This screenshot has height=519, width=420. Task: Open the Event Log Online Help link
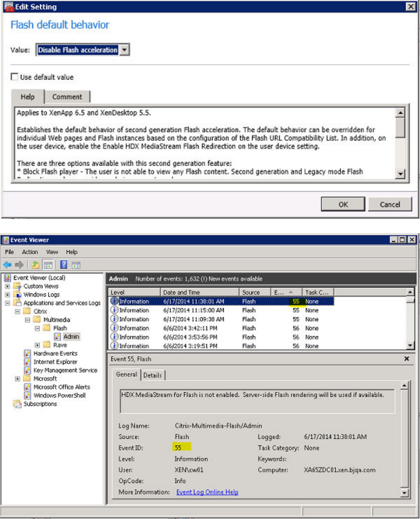(x=207, y=492)
